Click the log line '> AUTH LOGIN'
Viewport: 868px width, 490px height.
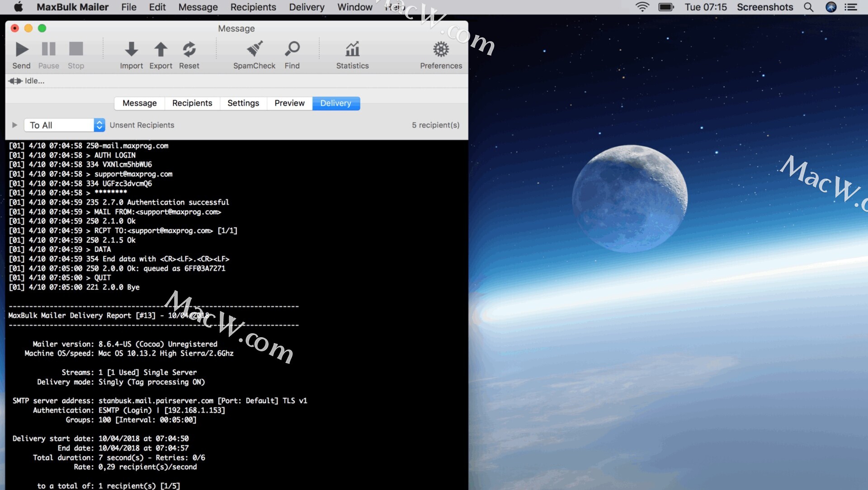click(x=72, y=155)
